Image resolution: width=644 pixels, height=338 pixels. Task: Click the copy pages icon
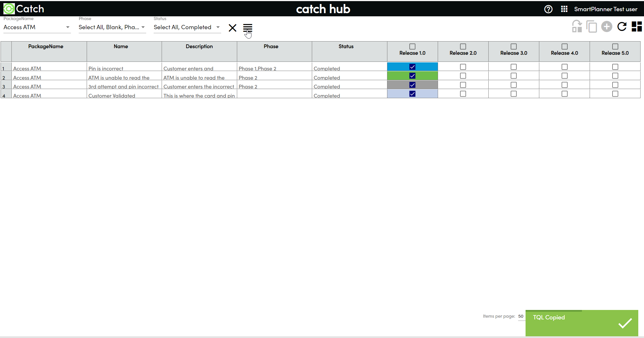[592, 27]
